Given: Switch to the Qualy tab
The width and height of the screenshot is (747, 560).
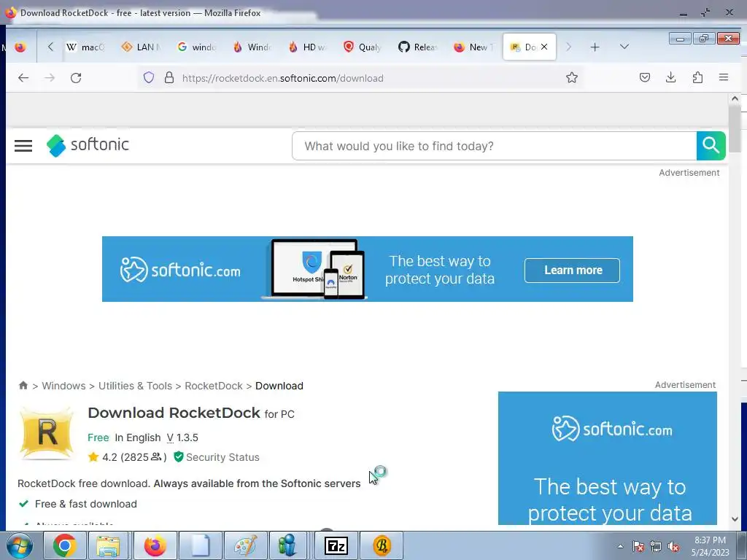Looking at the screenshot, I should point(363,47).
